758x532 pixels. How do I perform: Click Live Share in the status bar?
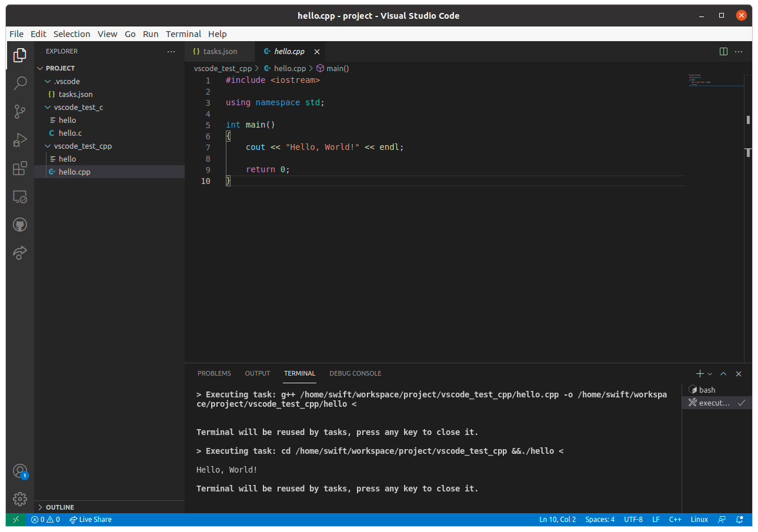90,520
